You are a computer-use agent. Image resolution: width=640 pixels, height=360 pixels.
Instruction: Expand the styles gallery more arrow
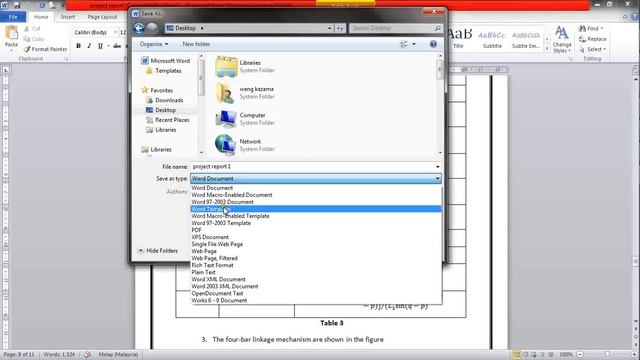point(547,49)
